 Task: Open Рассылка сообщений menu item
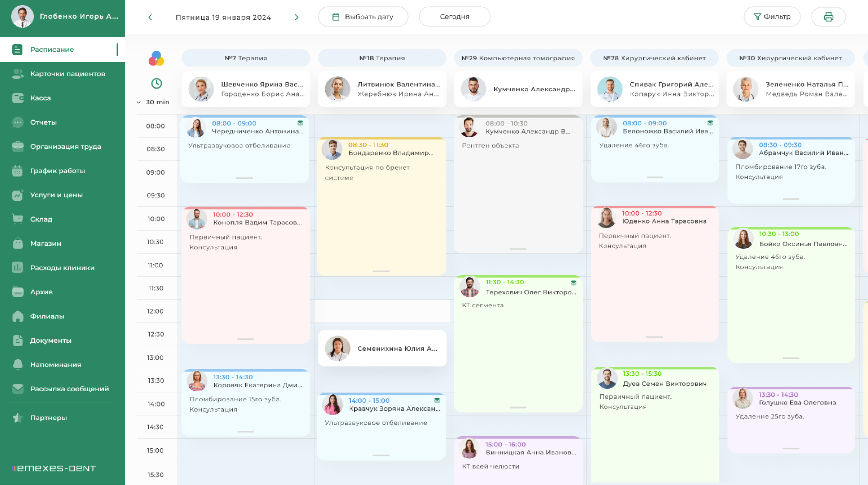(x=69, y=389)
